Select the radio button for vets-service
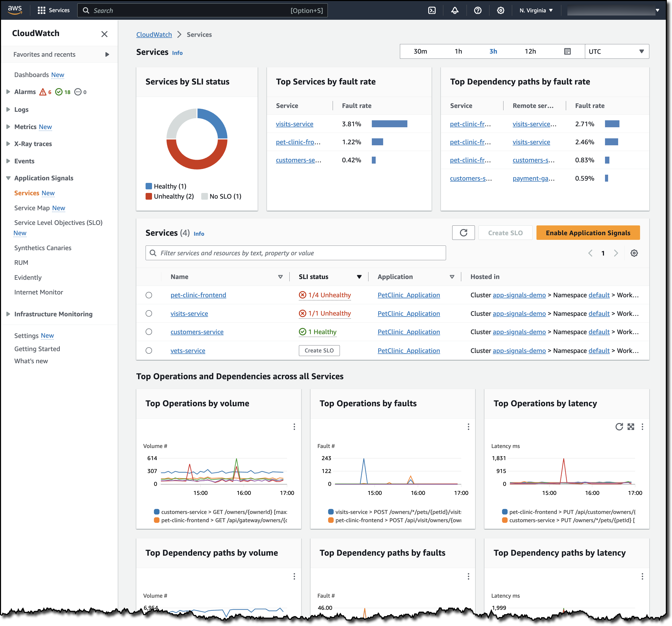Image resolution: width=672 pixels, height=626 pixels. coord(149,351)
